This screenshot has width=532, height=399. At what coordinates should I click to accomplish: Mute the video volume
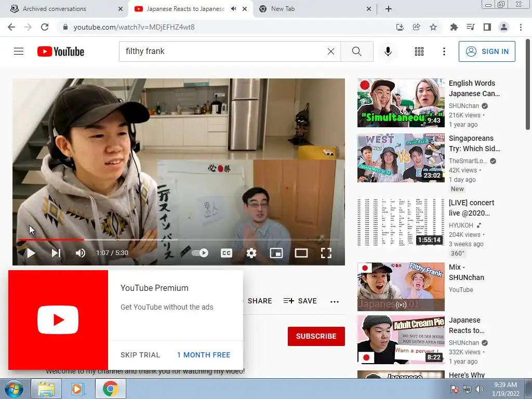[x=81, y=253]
